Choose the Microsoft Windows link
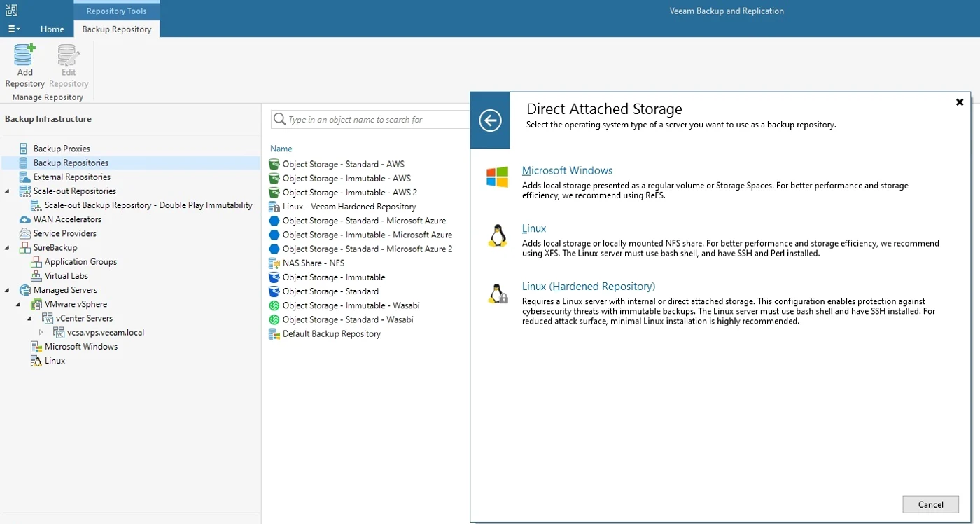The height and width of the screenshot is (524, 980). click(567, 170)
